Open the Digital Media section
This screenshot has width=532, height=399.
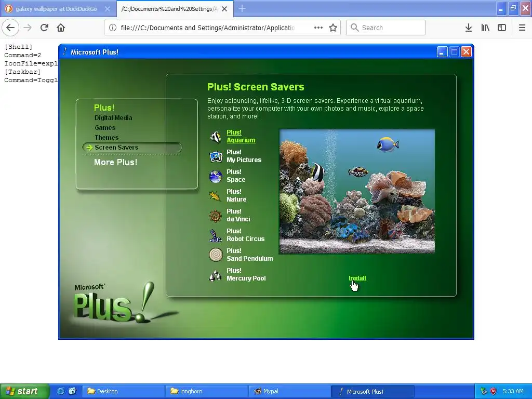pos(113,118)
